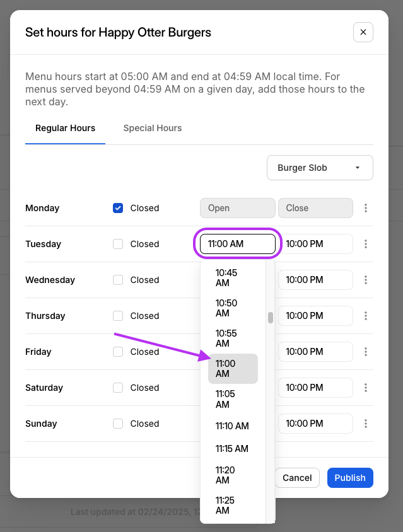Open Monday's three-dot options menu

click(366, 208)
